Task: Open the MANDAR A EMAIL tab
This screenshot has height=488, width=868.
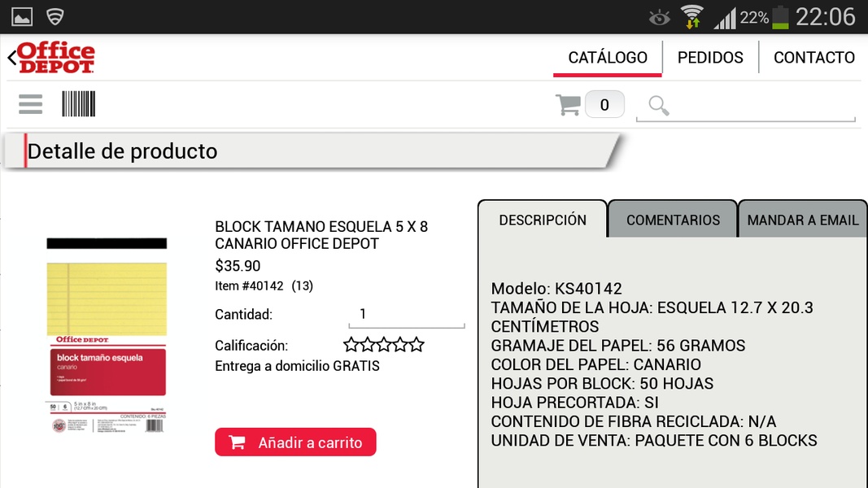Action: pos(803,220)
